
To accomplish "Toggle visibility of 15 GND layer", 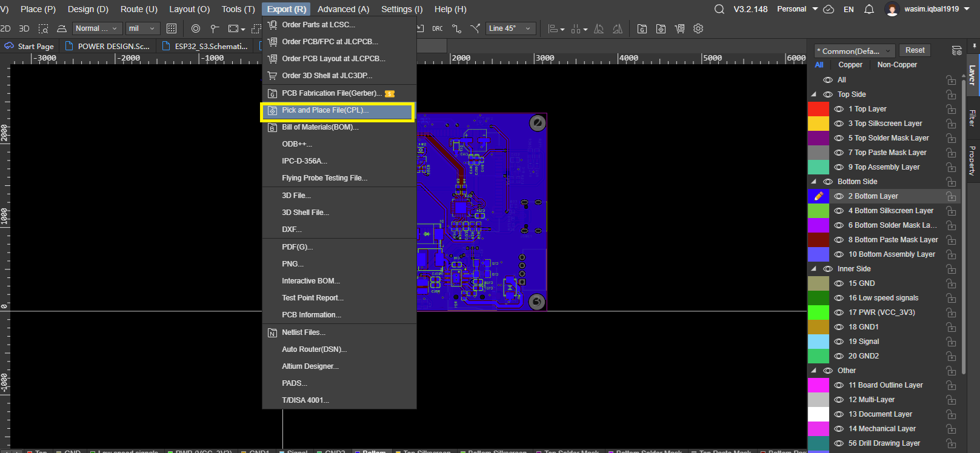I will click(839, 283).
